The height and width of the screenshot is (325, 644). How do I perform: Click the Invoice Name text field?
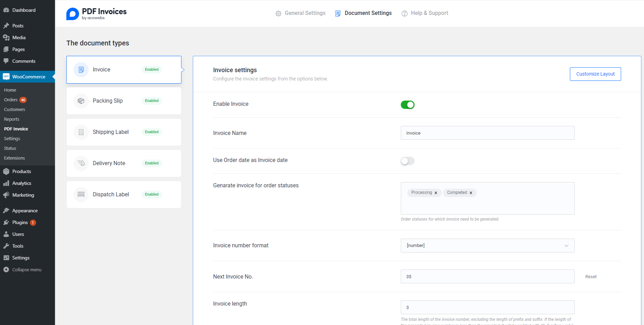coord(487,133)
